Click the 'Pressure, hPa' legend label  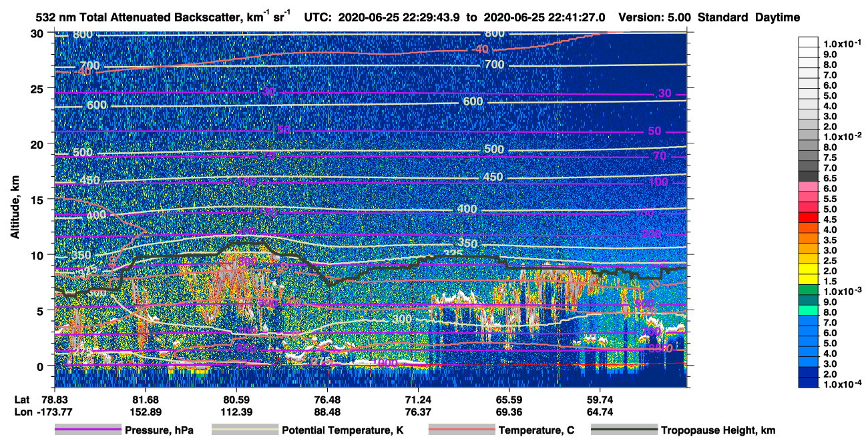click(x=159, y=430)
